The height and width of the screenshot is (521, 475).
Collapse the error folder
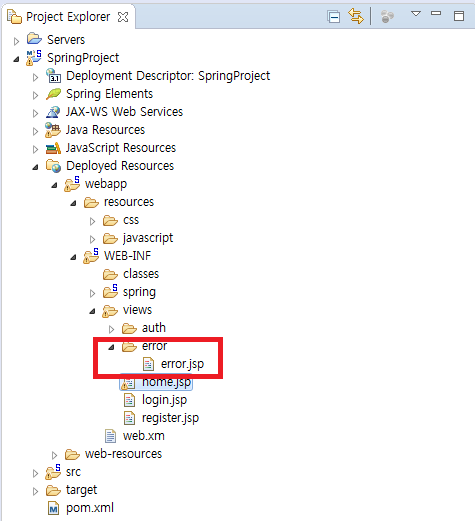click(111, 347)
